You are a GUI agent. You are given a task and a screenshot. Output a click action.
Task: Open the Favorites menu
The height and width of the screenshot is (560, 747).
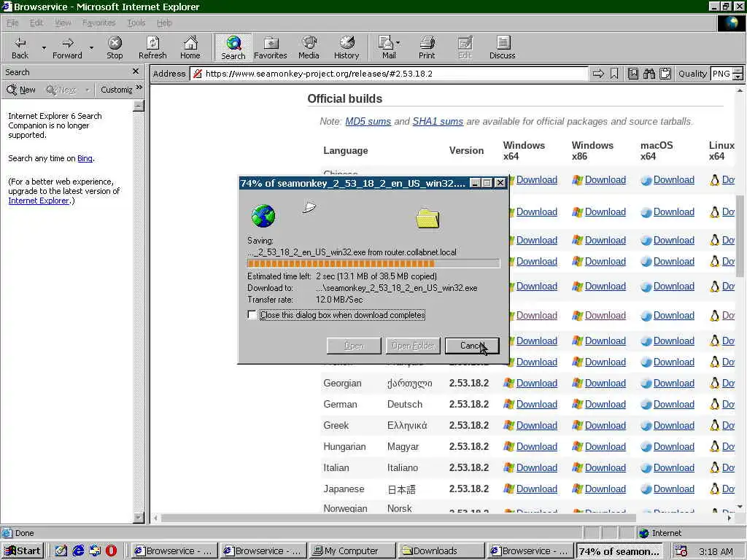tap(98, 23)
